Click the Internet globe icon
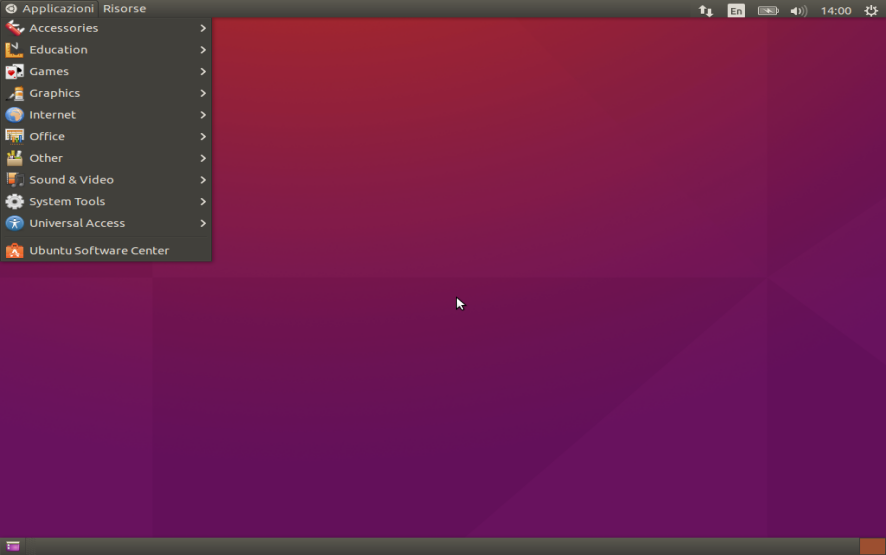This screenshot has height=555, width=886. click(14, 115)
